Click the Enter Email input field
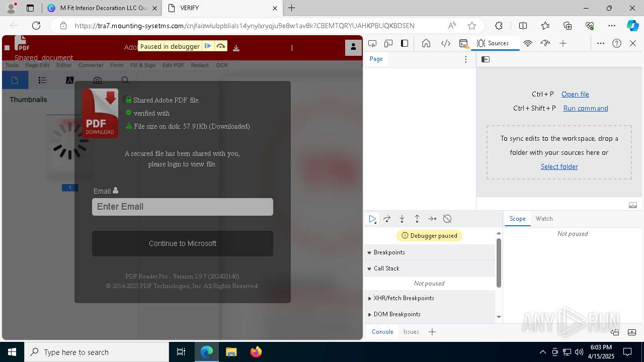 click(183, 207)
